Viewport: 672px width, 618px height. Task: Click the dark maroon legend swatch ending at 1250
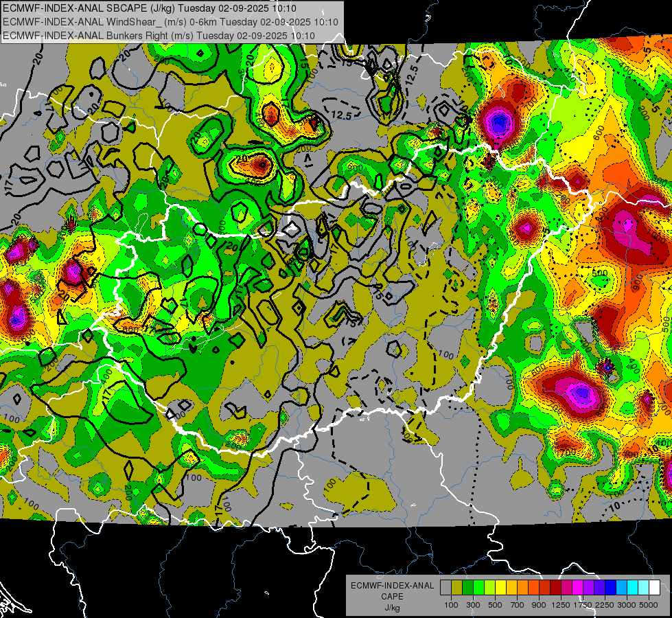coord(555,588)
